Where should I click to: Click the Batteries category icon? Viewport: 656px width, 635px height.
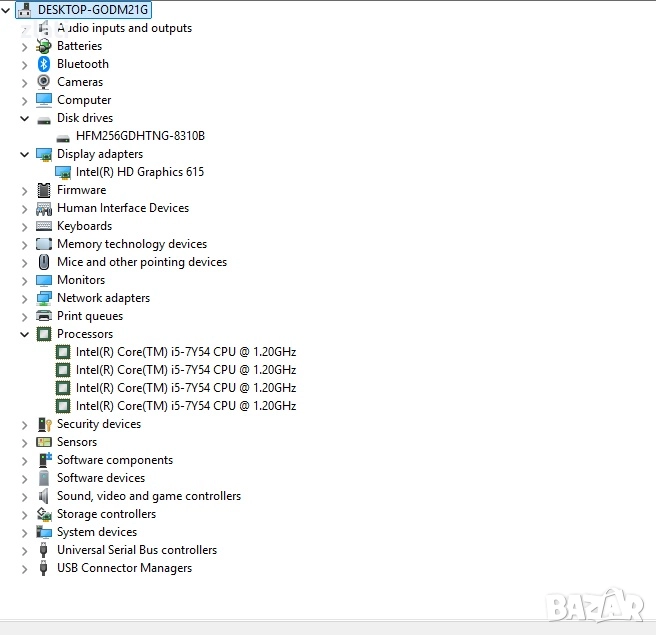[x=44, y=46]
